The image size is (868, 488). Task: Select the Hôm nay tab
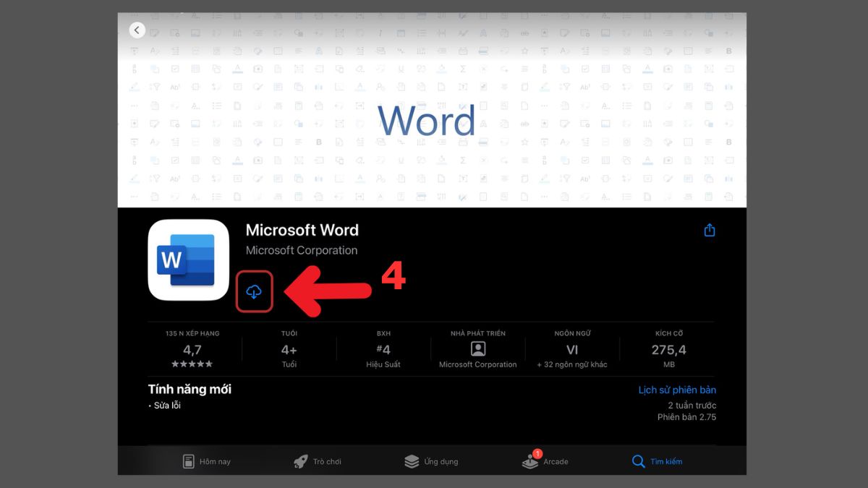pos(208,461)
